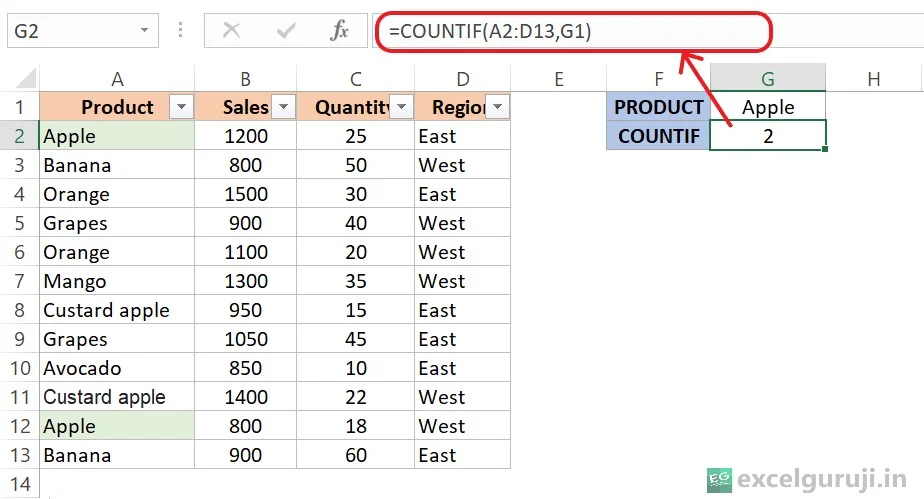Image resolution: width=924 pixels, height=499 pixels.
Task: Select row 7 header
Action: point(19,281)
